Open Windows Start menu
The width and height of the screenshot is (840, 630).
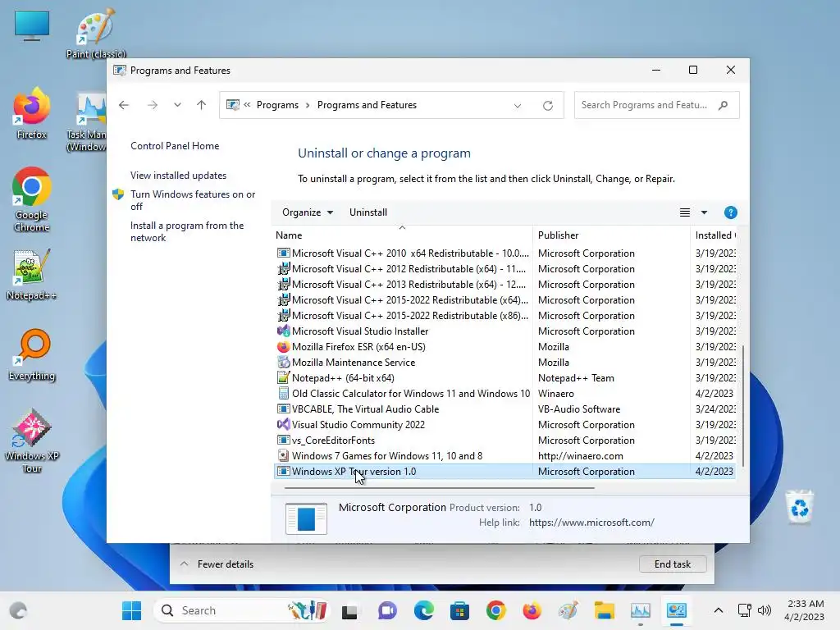pyautogui.click(x=131, y=610)
